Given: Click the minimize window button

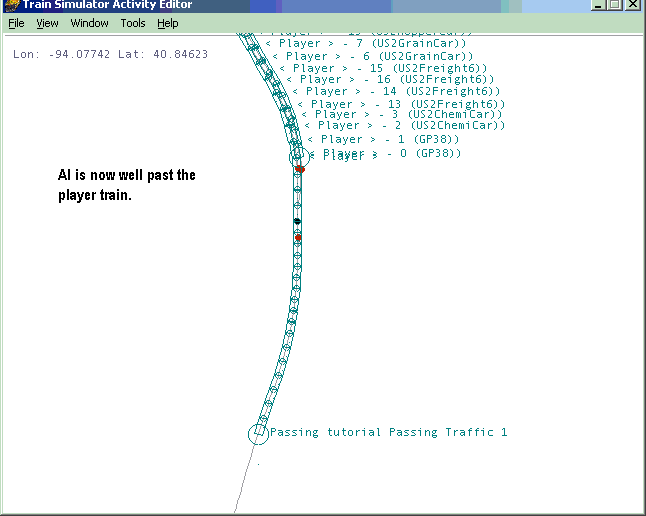Looking at the screenshot, I should (x=597, y=5).
